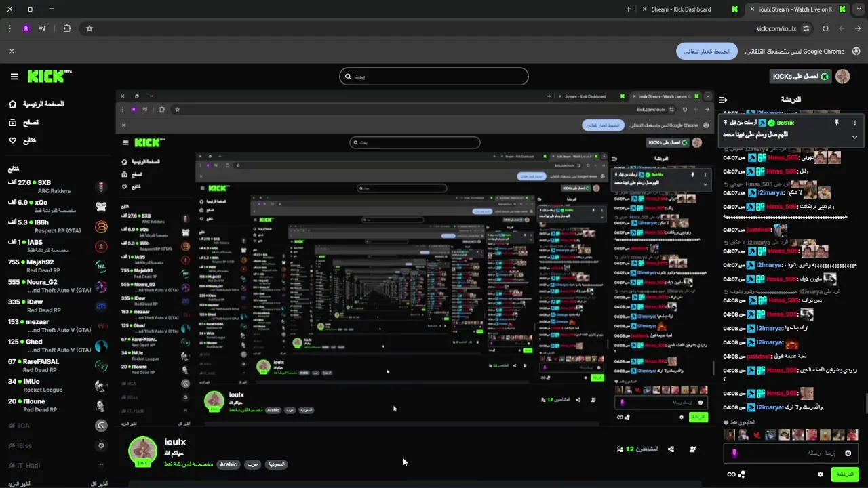The image size is (868, 488).
Task: Open Majah92 channel in the following list
Action: tap(58, 266)
